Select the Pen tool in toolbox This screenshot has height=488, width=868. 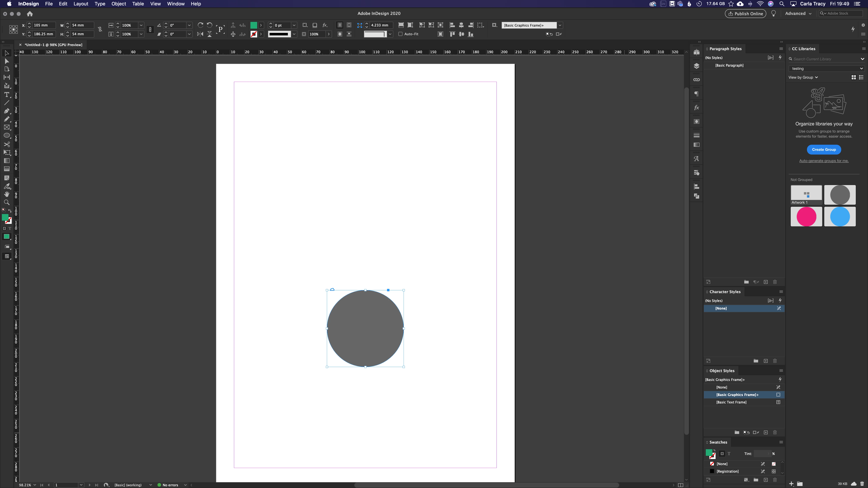[x=6, y=111]
